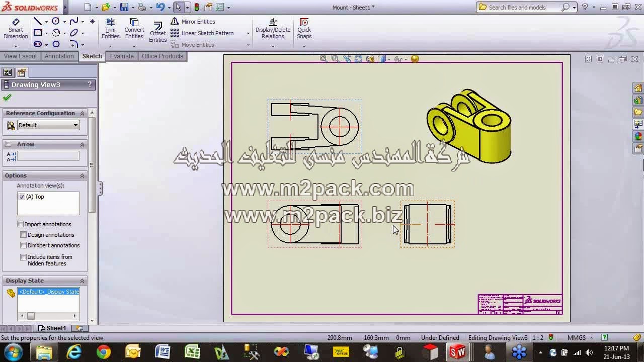
Task: Select the Corner Rectangle tool
Action: coord(37,33)
